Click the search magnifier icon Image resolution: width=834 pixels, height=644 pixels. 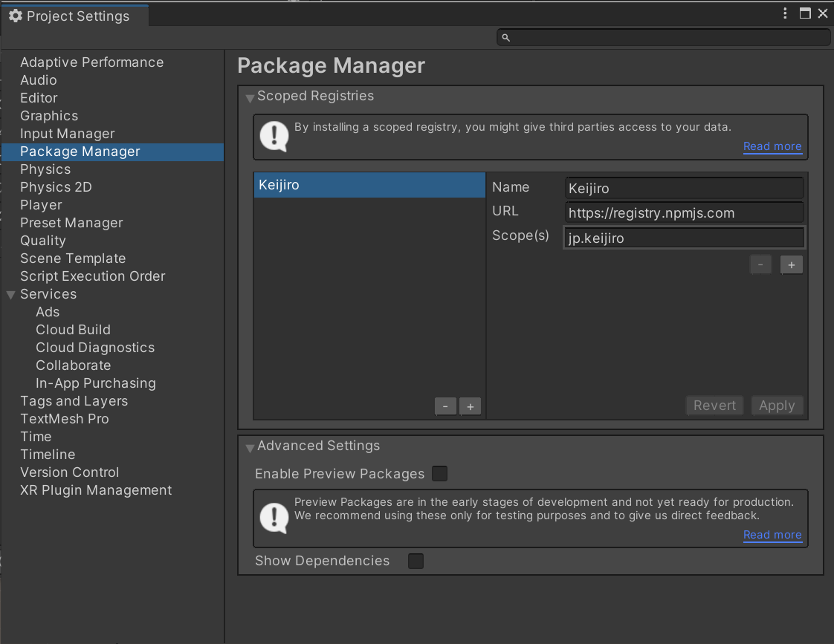506,37
